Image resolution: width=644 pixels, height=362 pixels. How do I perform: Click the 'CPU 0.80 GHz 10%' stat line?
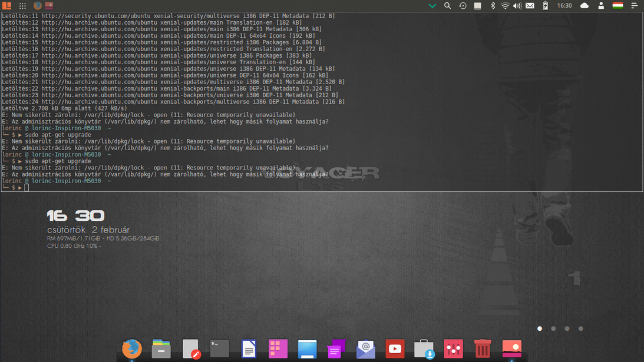point(74,246)
